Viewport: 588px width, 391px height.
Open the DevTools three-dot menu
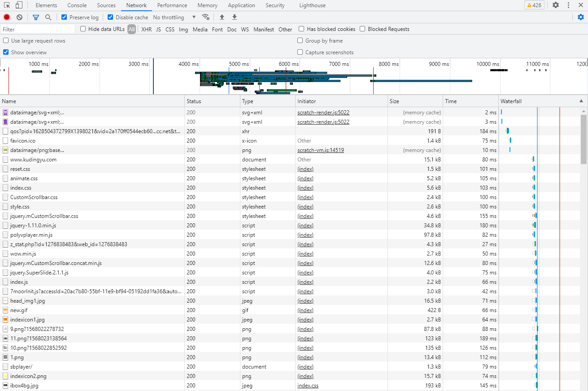568,5
